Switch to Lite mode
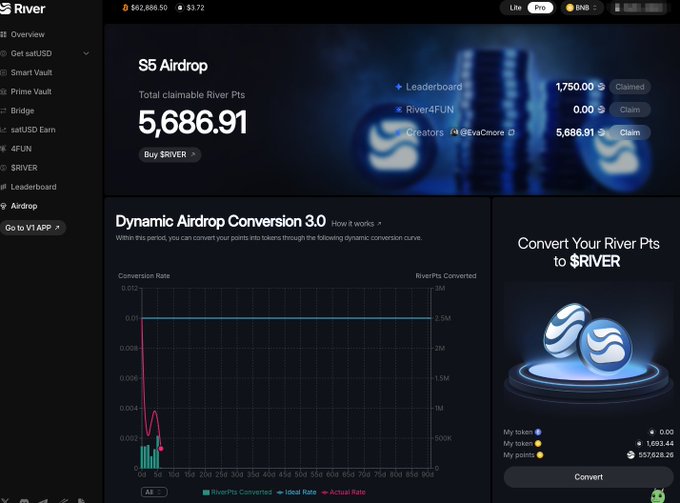 pos(515,8)
